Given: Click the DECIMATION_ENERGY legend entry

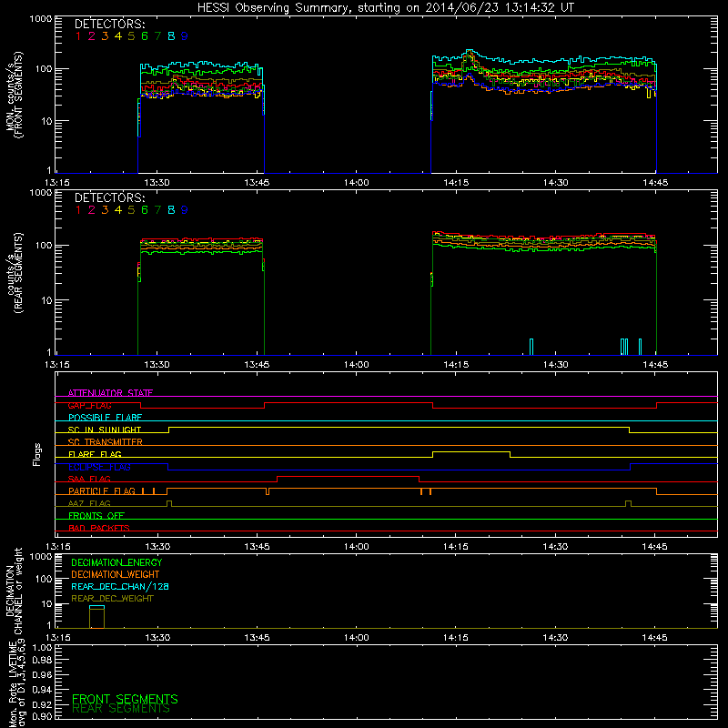Looking at the screenshot, I should click(116, 562).
